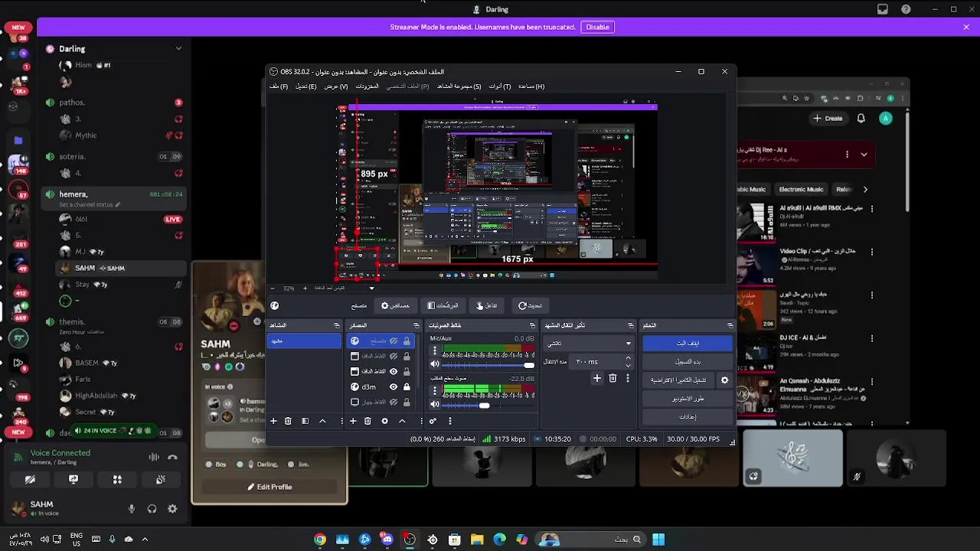Image resolution: width=980 pixels, height=551 pixels.
Task: Mute desktop audio speaker icon in mixer
Action: tap(435, 405)
